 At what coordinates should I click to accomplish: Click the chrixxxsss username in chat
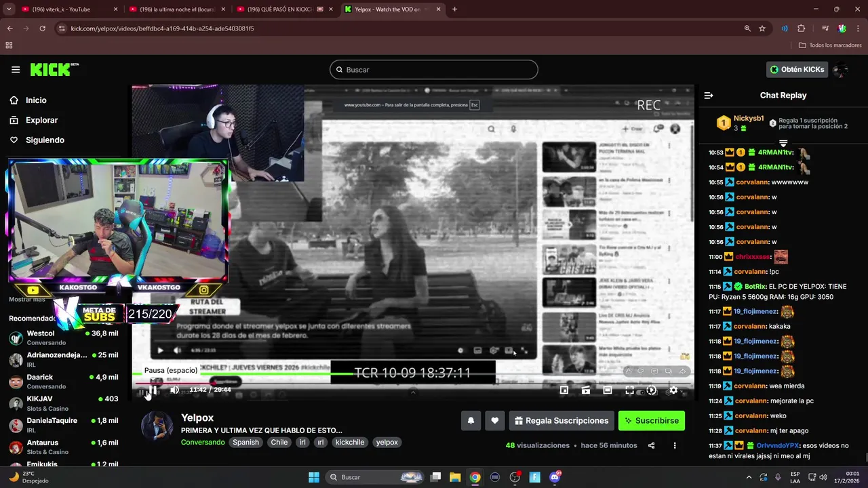[753, 257]
